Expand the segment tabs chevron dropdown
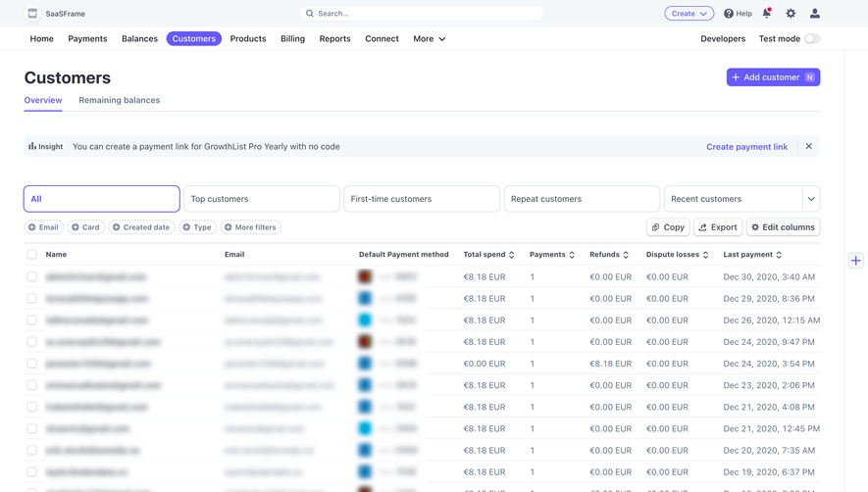This screenshot has width=868, height=492. click(x=811, y=199)
